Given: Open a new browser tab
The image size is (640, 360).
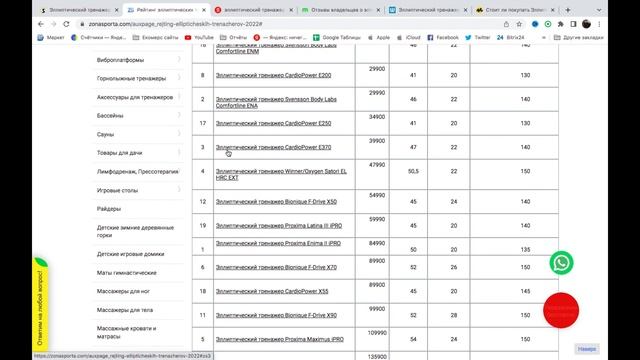Looking at the screenshot, I should [568, 10].
